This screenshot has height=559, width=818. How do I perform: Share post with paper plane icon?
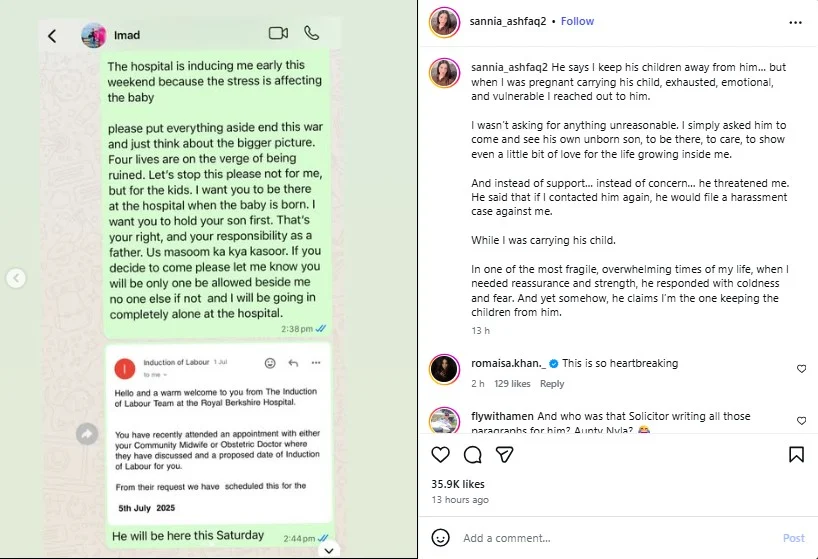[x=505, y=455]
